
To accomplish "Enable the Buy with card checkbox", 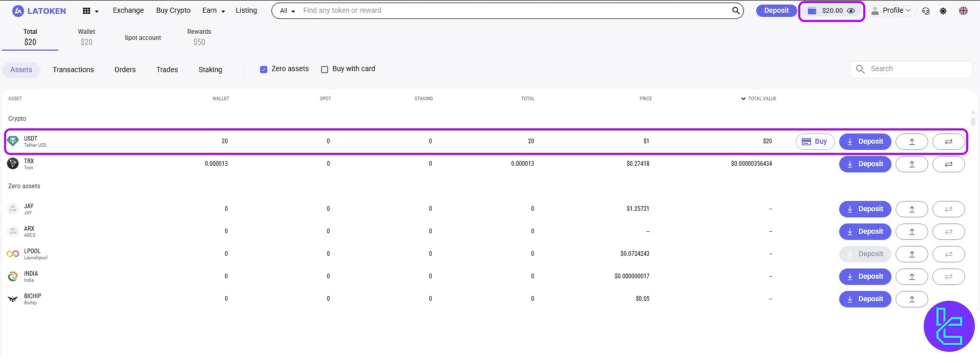I will pyautogui.click(x=325, y=70).
